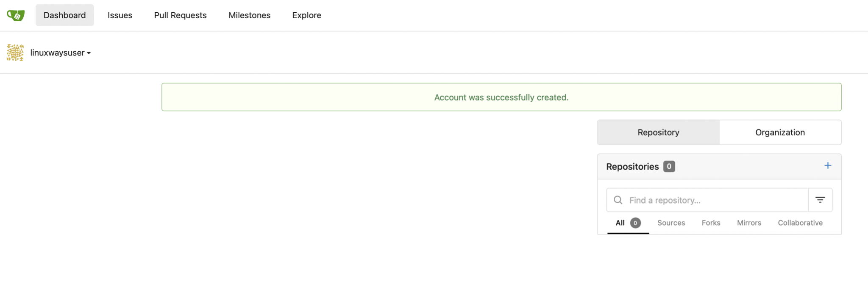This screenshot has height=291, width=868.
Task: Switch to the Organization toggle
Action: (x=780, y=132)
